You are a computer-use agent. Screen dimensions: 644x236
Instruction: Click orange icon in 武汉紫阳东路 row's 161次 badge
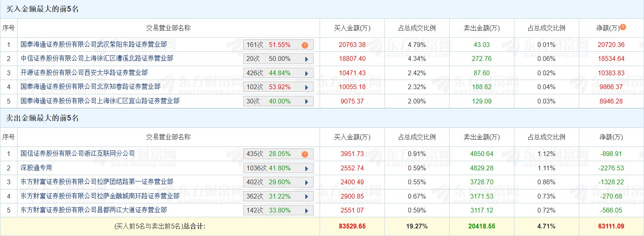click(x=305, y=45)
